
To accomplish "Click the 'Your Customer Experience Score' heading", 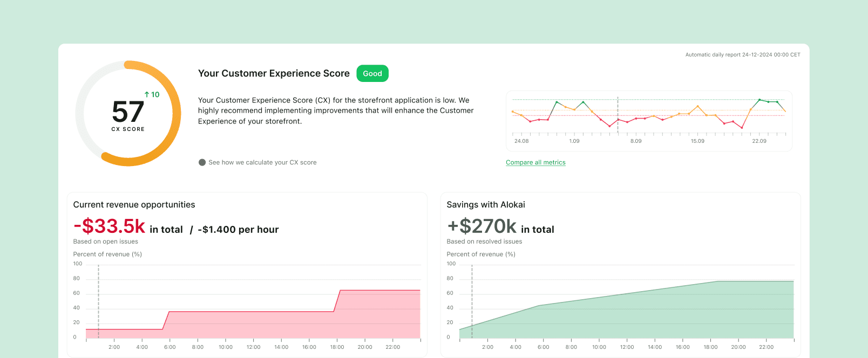I will pos(274,73).
